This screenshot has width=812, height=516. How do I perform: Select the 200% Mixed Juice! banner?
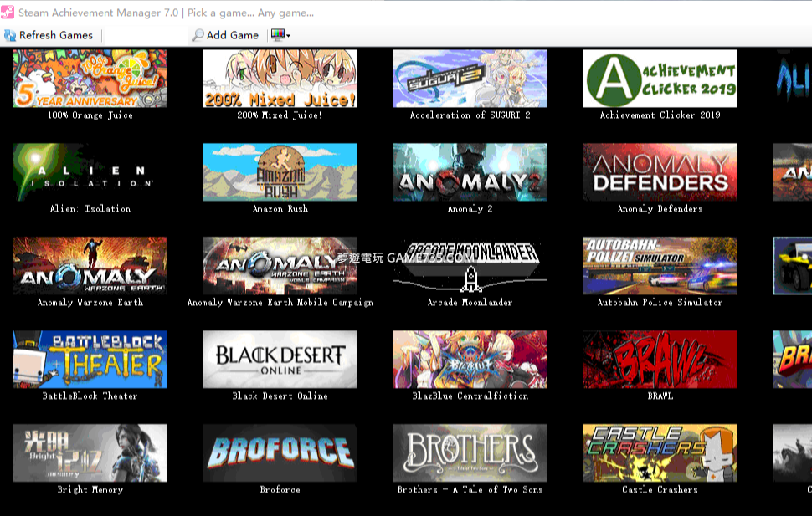280,78
